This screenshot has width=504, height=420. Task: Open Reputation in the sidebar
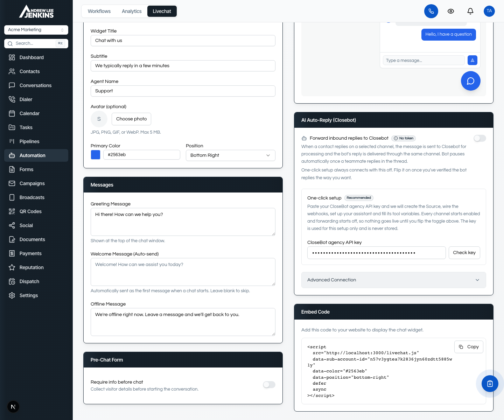pyautogui.click(x=36, y=267)
